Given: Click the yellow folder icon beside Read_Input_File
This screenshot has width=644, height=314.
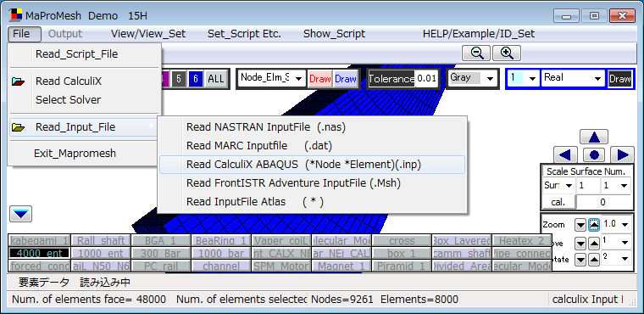Looking at the screenshot, I should [19, 127].
